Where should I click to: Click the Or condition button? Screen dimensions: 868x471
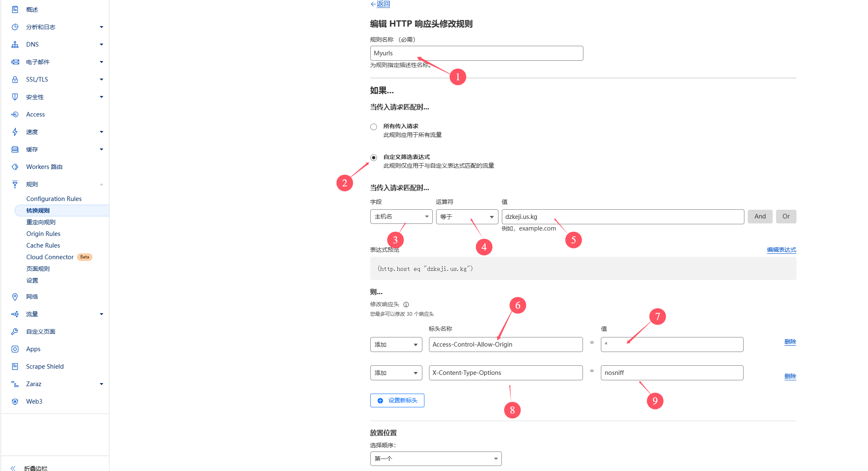[786, 216]
